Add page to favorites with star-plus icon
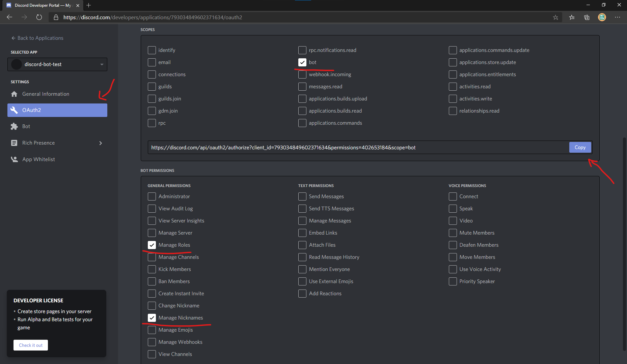The height and width of the screenshot is (364, 627). coord(555,17)
